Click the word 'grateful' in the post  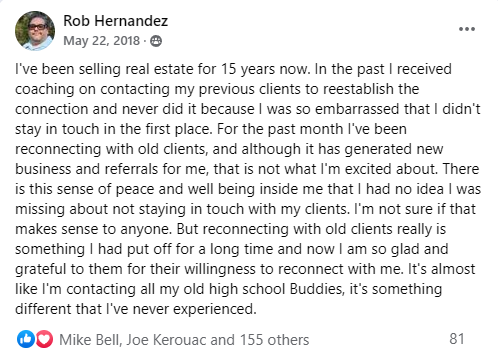click(40, 269)
